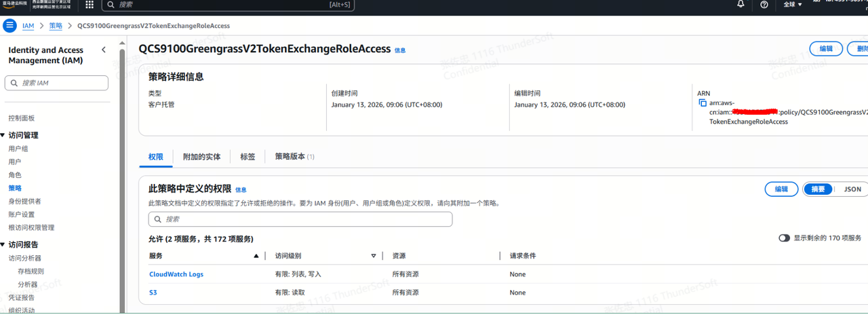Open 用户 in the sidebar
Image resolution: width=868 pixels, height=315 pixels.
15,162
